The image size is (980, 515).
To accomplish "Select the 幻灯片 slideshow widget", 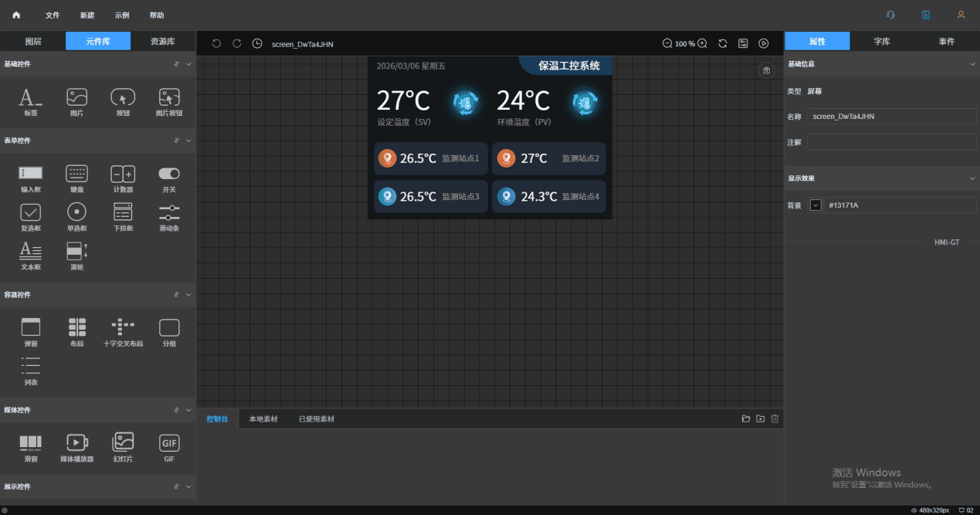I will point(123,448).
